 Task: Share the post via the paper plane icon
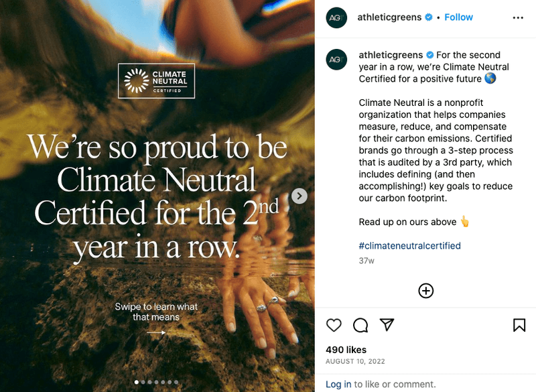tap(387, 324)
